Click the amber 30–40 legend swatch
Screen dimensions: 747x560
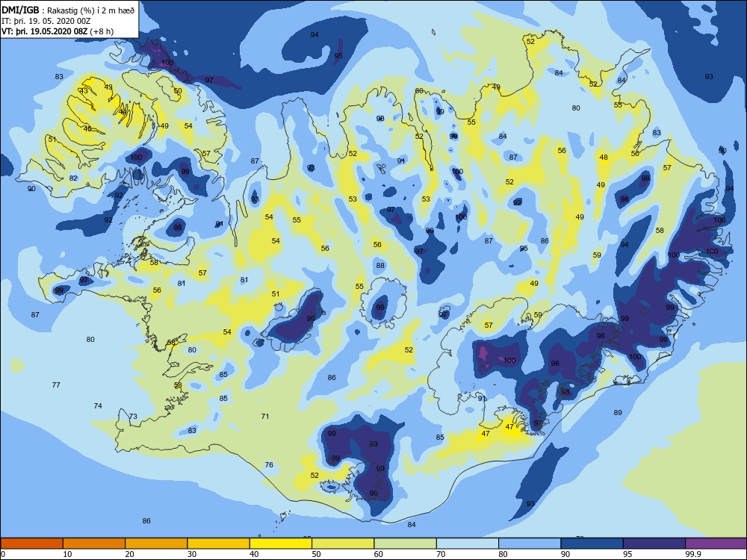point(219,544)
